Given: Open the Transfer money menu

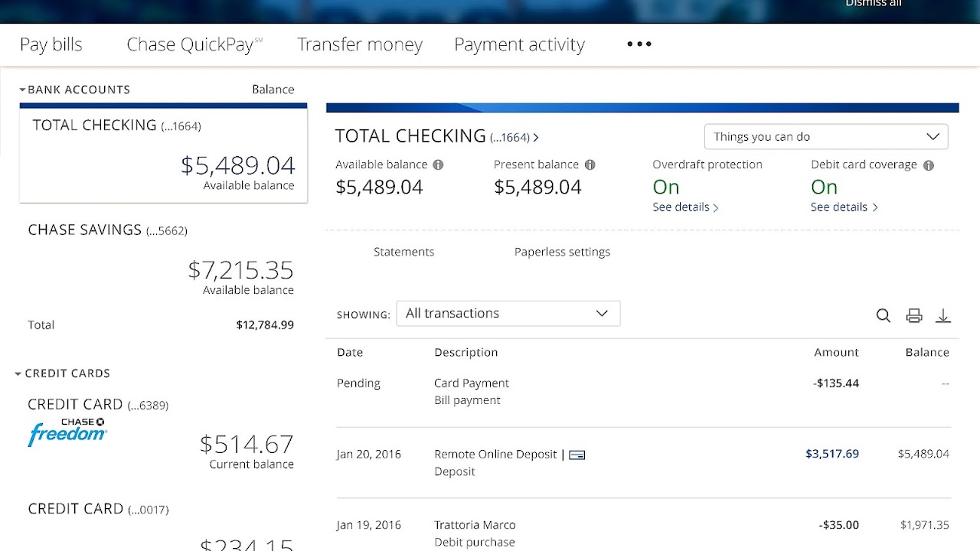Looking at the screenshot, I should click(360, 44).
